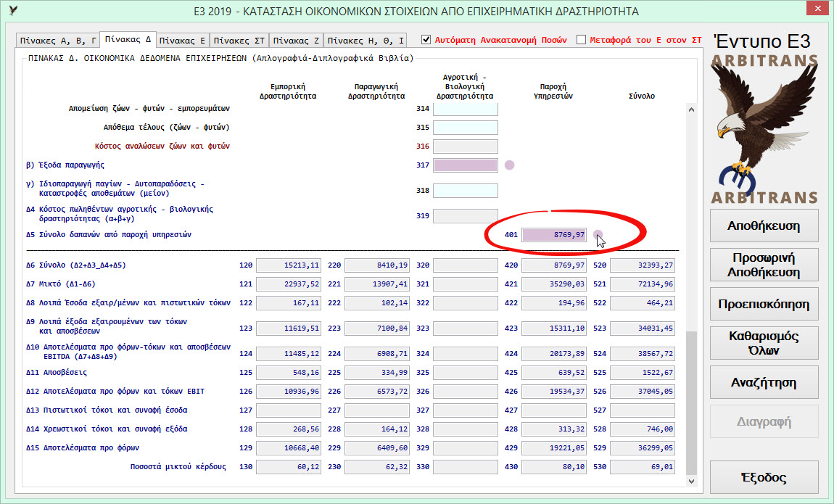
Task: Switch to the Πίνακας Ε tab
Action: click(182, 41)
